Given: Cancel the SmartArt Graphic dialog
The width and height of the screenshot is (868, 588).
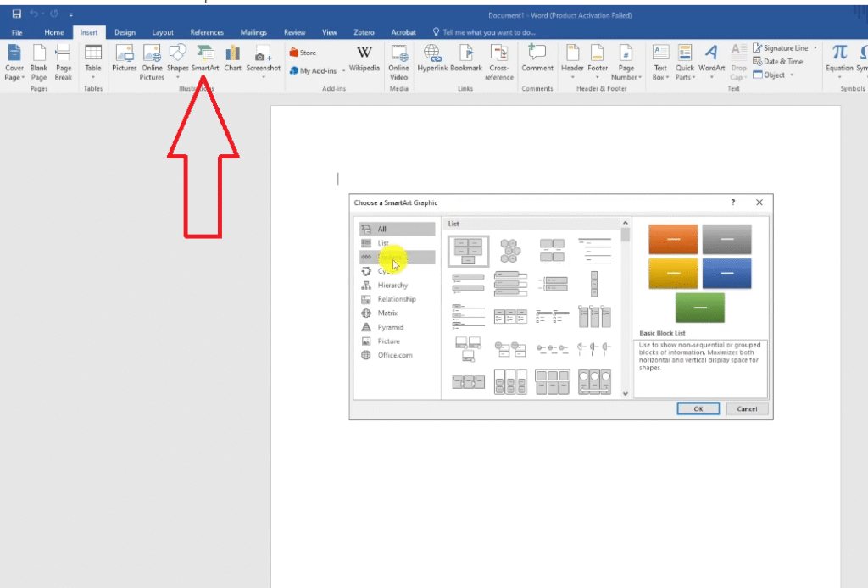Looking at the screenshot, I should coord(747,408).
